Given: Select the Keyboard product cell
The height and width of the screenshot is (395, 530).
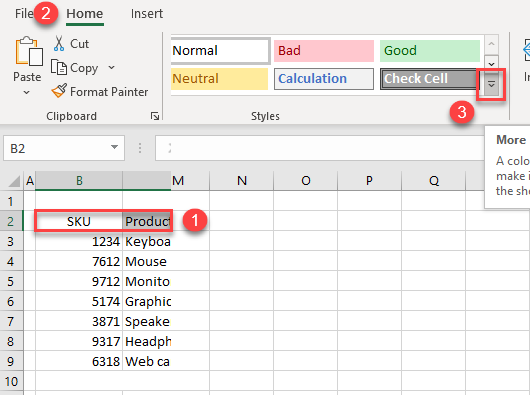Looking at the screenshot, I should [x=147, y=241].
